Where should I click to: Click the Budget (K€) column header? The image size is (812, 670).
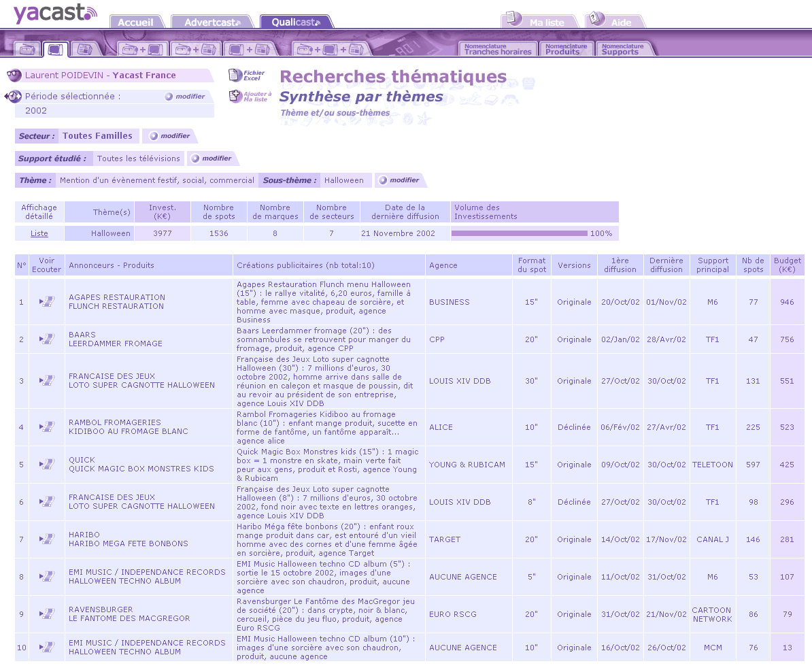(x=787, y=265)
